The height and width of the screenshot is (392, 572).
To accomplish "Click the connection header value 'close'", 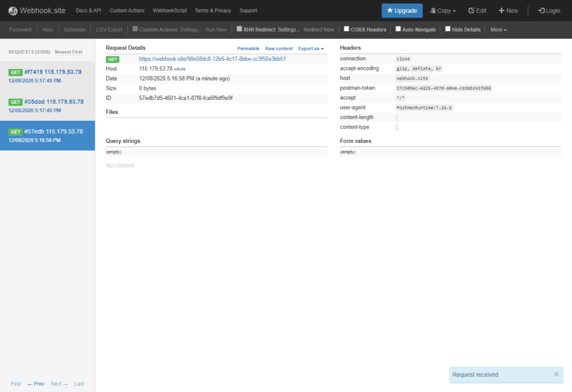I will 403,59.
